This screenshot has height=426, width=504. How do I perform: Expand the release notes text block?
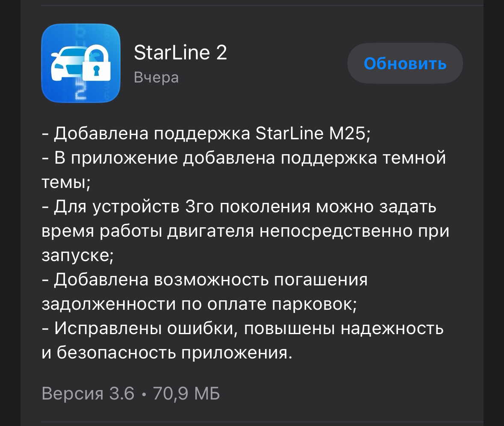(x=245, y=243)
